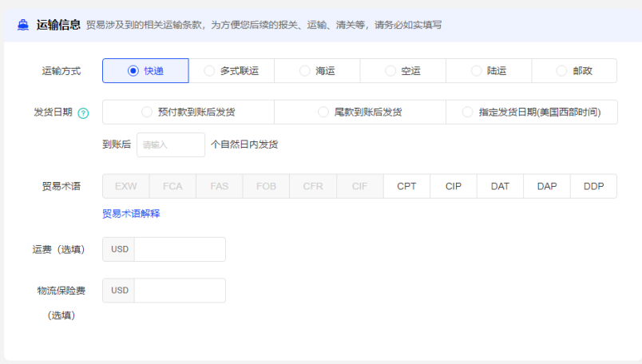Image resolution: width=642 pixels, height=364 pixels.
Task: Click the help icon next to 发货日期
Action: click(84, 113)
